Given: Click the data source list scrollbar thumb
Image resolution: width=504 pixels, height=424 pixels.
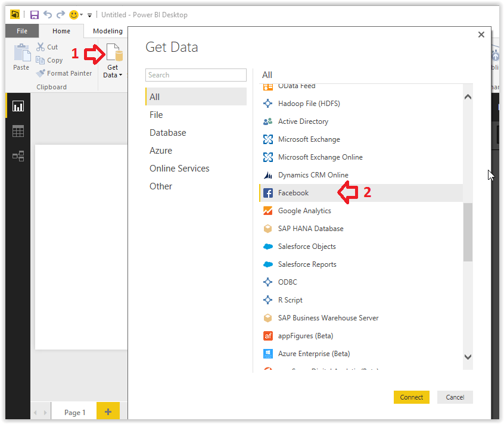Looking at the screenshot, I should [468, 232].
